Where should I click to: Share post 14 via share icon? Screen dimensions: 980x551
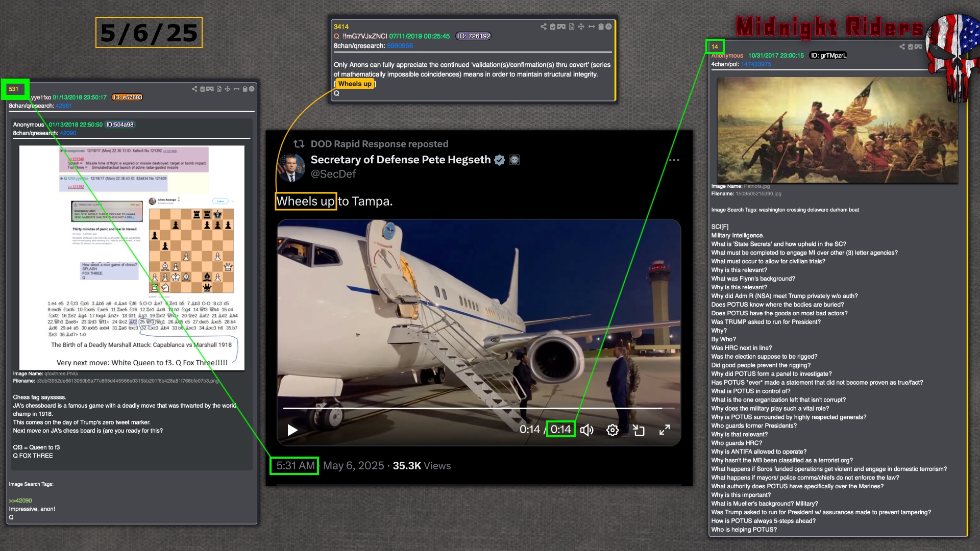click(x=902, y=46)
